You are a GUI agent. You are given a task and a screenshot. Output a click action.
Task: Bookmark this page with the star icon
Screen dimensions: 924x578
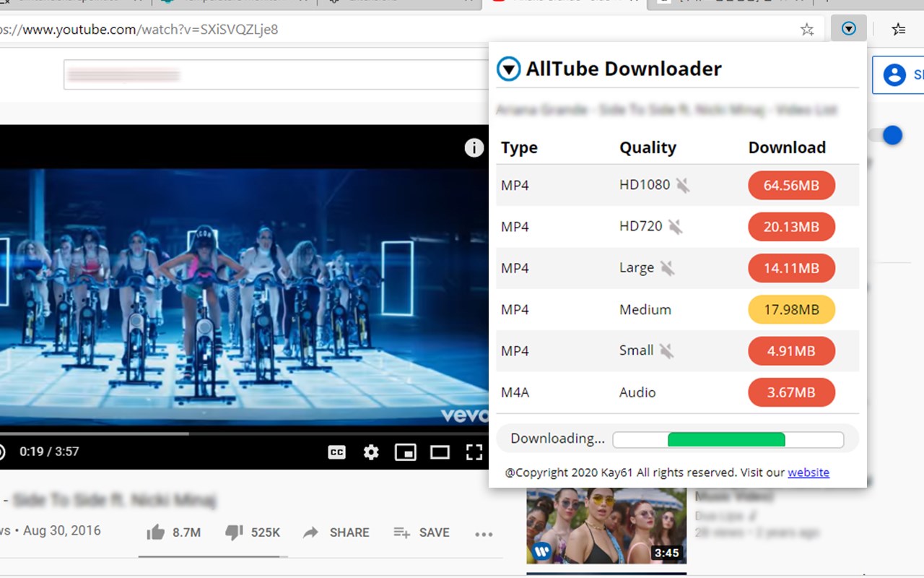click(x=807, y=30)
